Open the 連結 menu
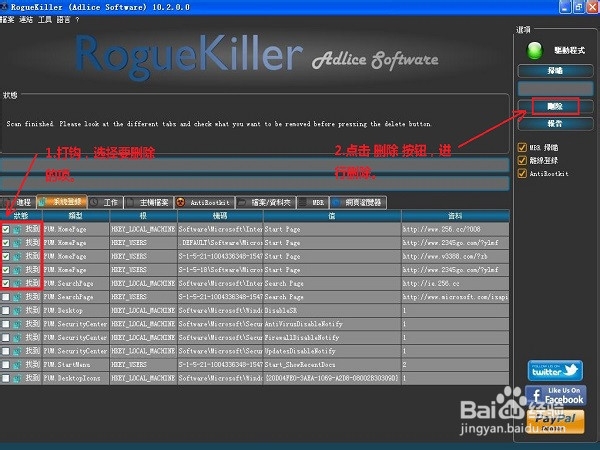This screenshot has height=450, width=600. 26,20
